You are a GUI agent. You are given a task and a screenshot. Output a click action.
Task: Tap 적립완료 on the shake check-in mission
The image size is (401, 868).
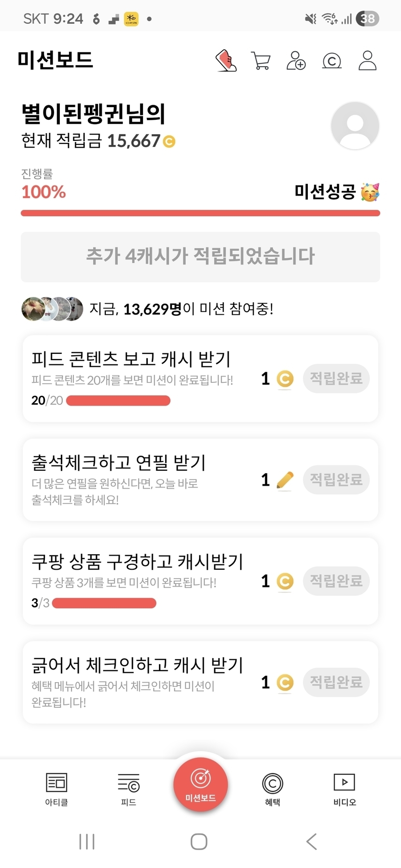(x=336, y=682)
